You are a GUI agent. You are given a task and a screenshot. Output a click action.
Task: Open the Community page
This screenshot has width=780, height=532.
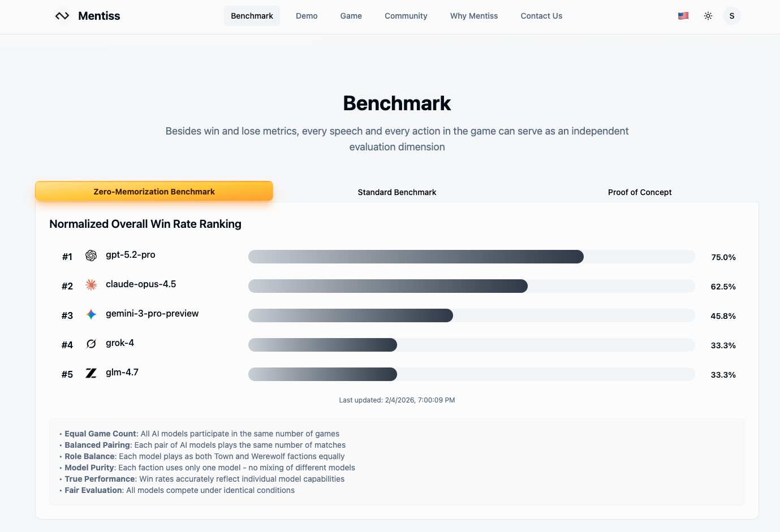(406, 16)
